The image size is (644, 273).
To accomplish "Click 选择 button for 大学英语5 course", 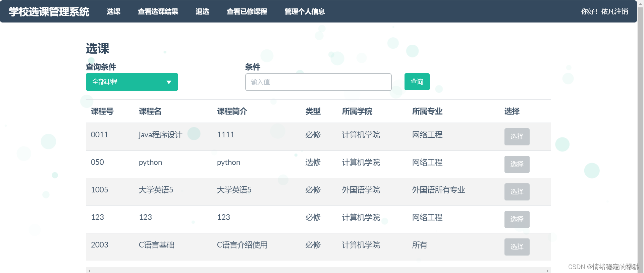I will pyautogui.click(x=517, y=192).
